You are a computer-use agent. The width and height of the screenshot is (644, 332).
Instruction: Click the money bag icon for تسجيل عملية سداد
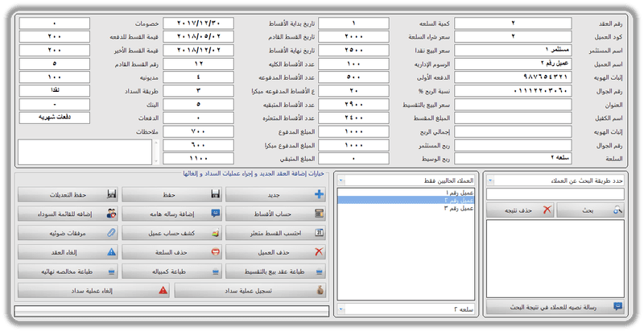319,290
